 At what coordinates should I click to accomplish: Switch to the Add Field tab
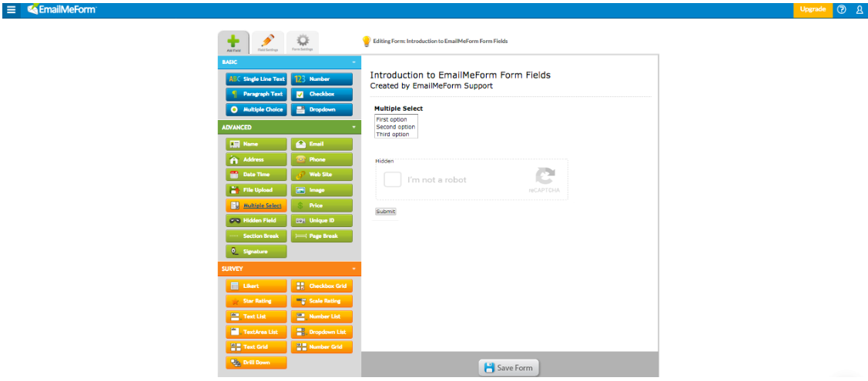click(x=233, y=42)
